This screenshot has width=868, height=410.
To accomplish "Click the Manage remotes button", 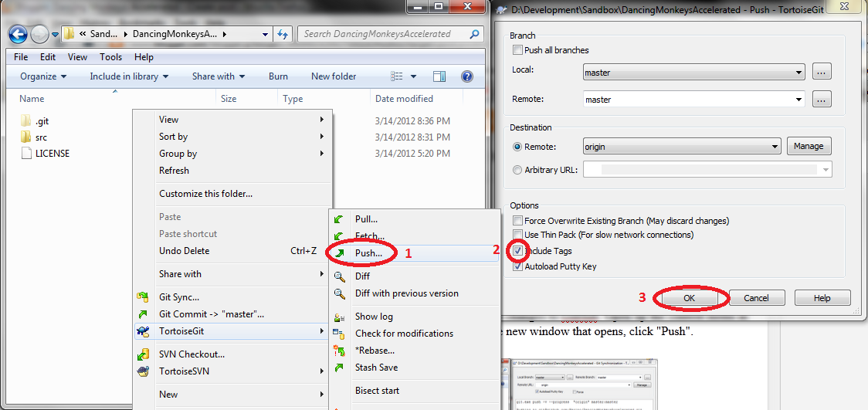I will [809, 146].
